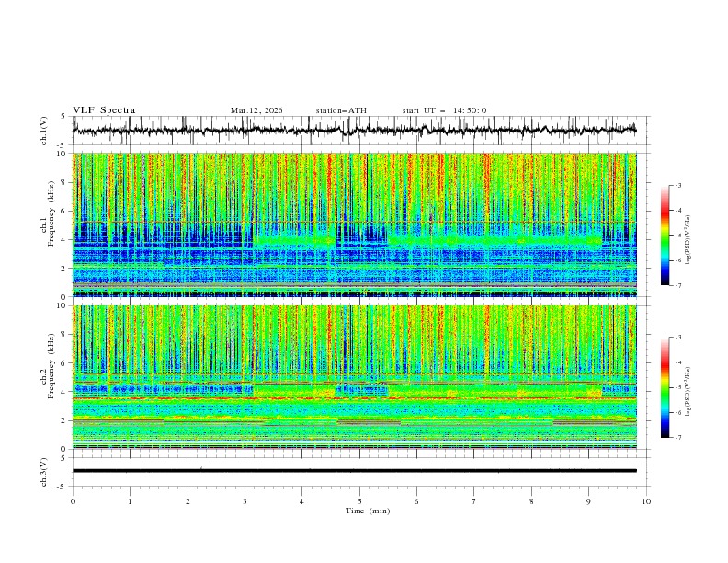728x563 pixels.
Task: Click the "8" tick on the time axis
Action: pyautogui.click(x=531, y=501)
